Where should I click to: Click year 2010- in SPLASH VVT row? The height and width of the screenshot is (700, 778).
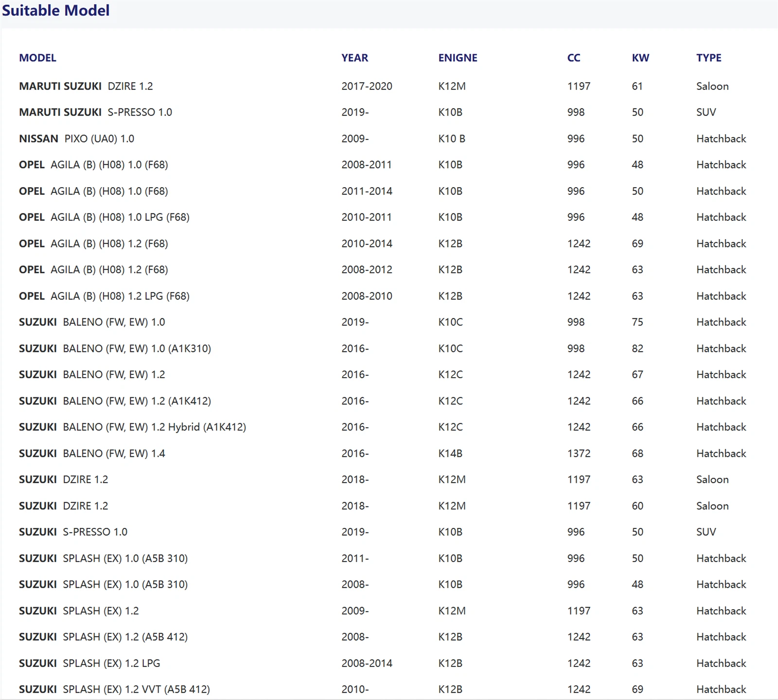click(355, 690)
